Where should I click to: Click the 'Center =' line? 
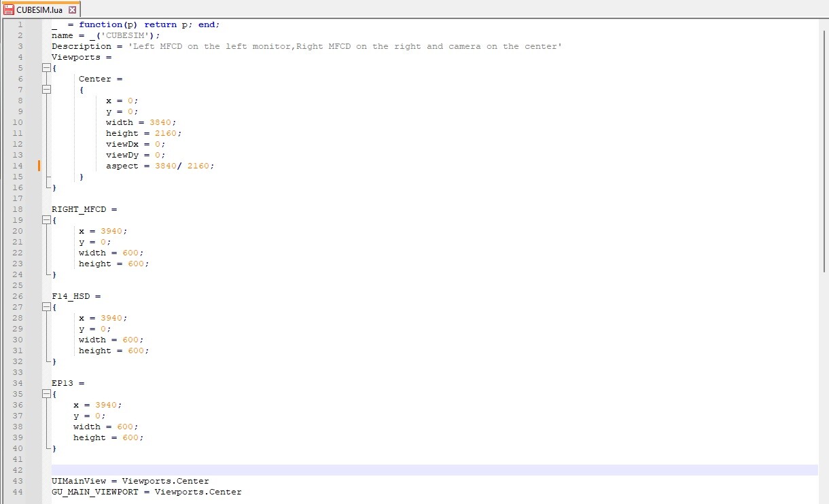[x=101, y=79]
